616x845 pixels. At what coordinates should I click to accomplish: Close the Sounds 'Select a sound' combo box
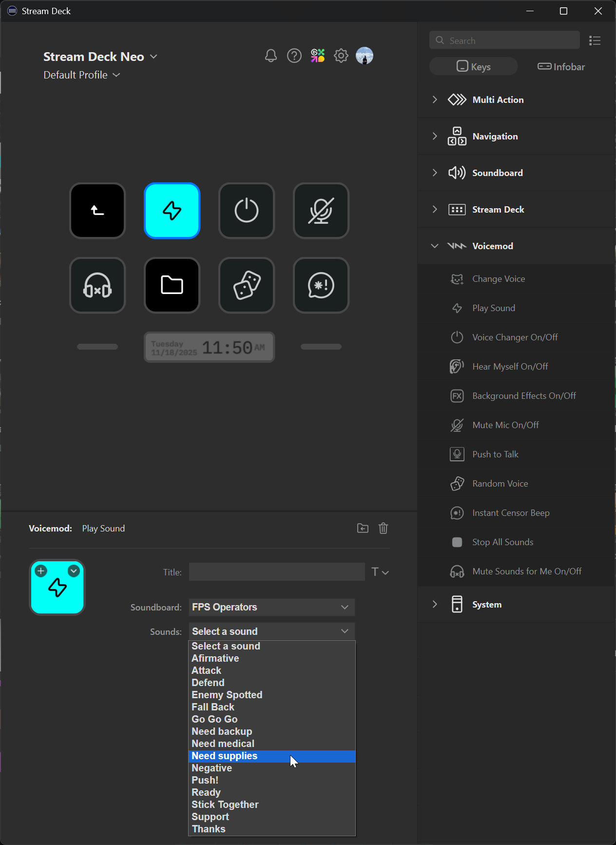272,631
